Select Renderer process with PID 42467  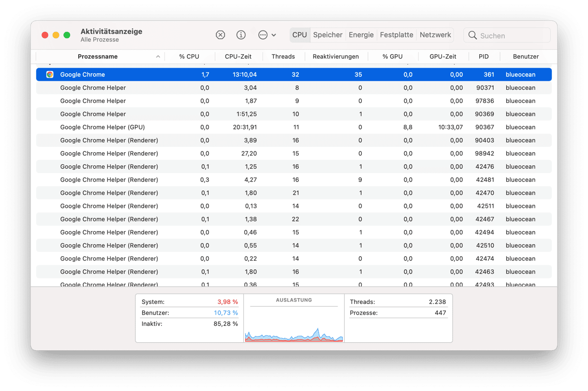point(294,219)
